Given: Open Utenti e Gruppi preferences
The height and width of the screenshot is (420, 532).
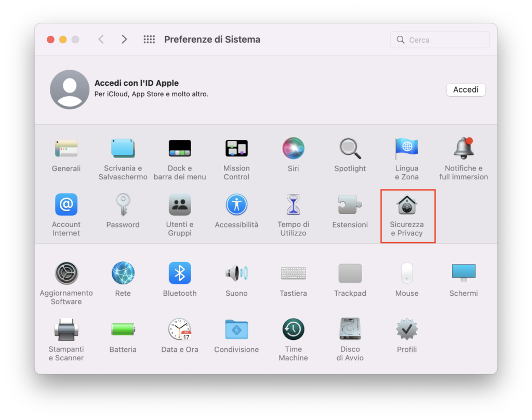Looking at the screenshot, I should [x=180, y=205].
